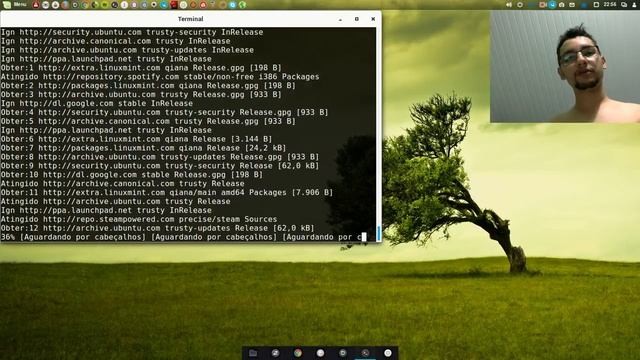Open the red screen recorder tray icon
The width and height of the screenshot is (640, 360).
click(x=542, y=5)
